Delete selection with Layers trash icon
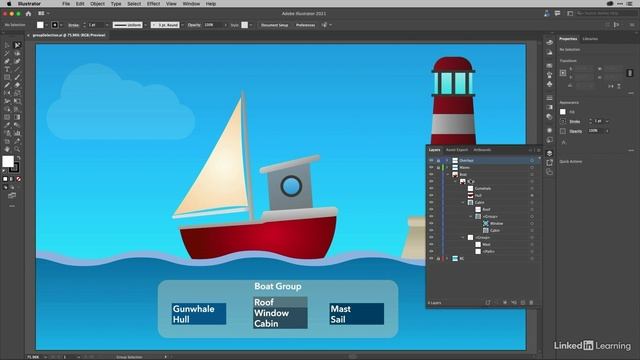 [531, 302]
